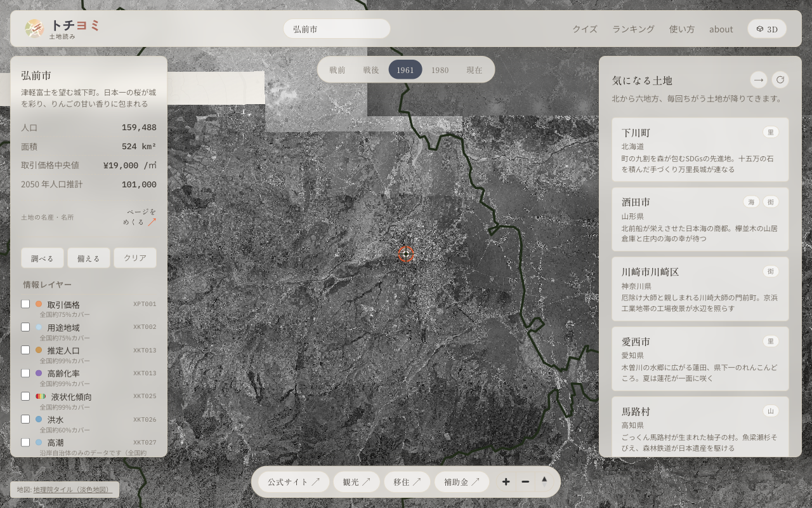Click the 洪水 blue color dot

(x=39, y=419)
